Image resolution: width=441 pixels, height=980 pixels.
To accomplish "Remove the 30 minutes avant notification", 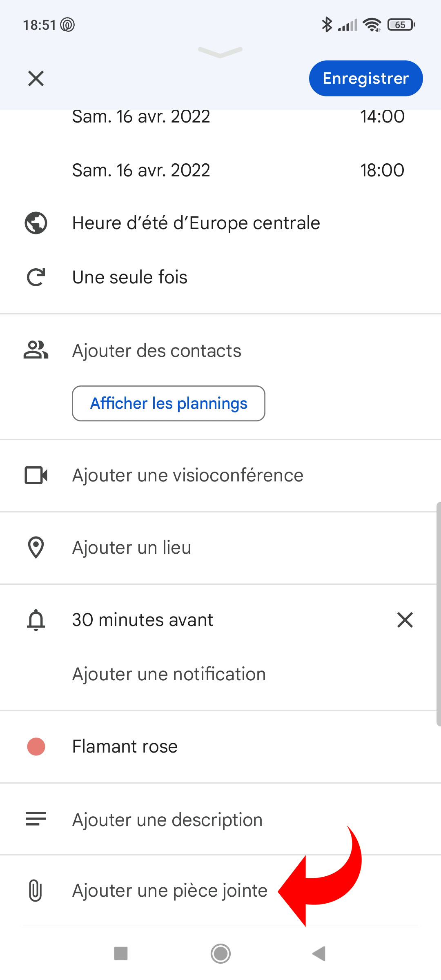I will [x=405, y=620].
